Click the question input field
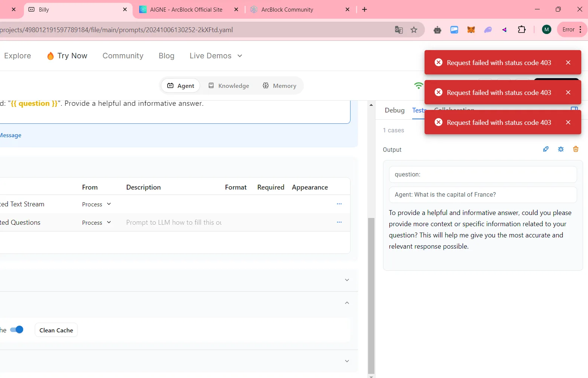588x378 pixels. pyautogui.click(x=483, y=175)
